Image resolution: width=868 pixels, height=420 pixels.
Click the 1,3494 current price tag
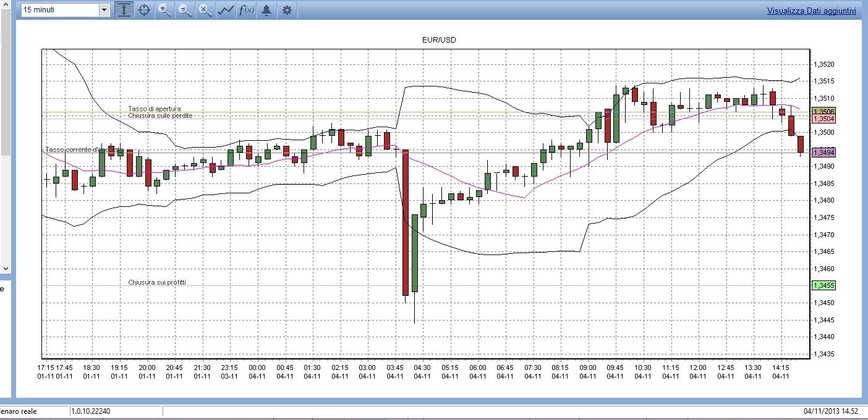(823, 152)
